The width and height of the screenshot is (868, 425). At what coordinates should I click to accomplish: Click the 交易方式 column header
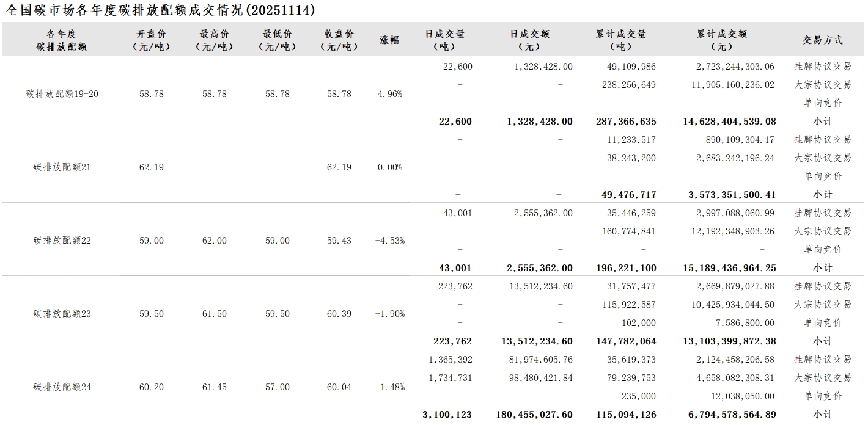pos(822,40)
